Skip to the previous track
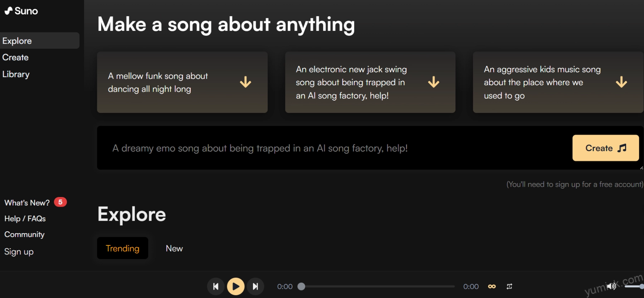Screen dimensions: 644x298 click(x=216, y=287)
